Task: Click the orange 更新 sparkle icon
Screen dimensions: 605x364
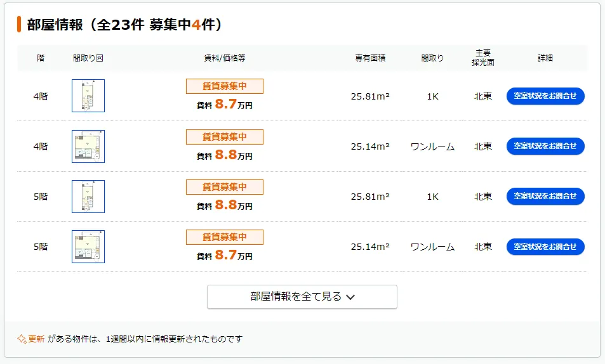Action: [22, 339]
